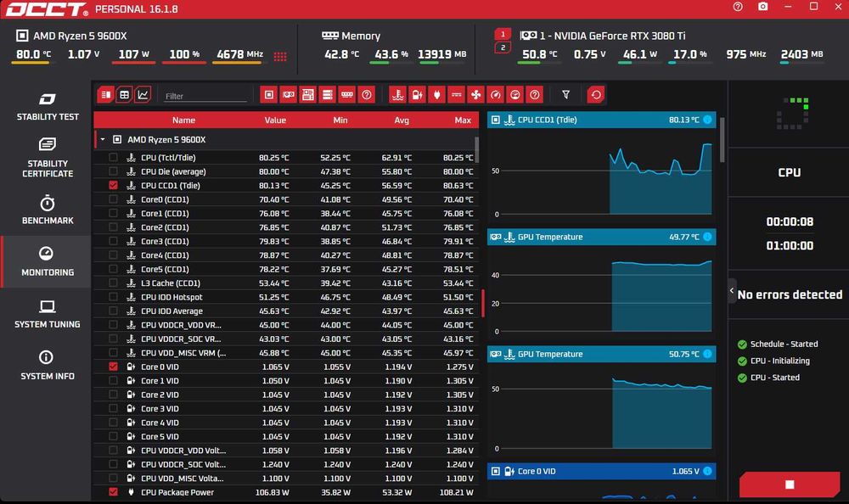Select the CPU CCD1 (Tdie) graph header
The width and height of the screenshot is (849, 504).
601,120
